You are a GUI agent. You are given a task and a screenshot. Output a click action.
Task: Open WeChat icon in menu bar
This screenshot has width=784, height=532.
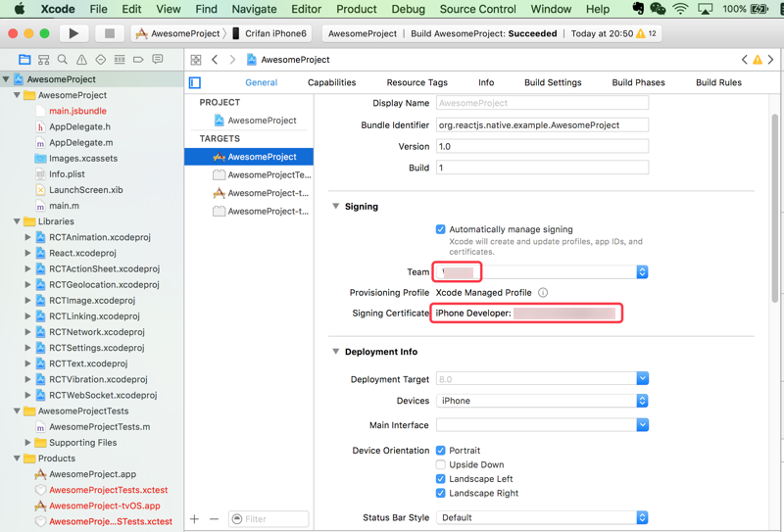click(658, 9)
